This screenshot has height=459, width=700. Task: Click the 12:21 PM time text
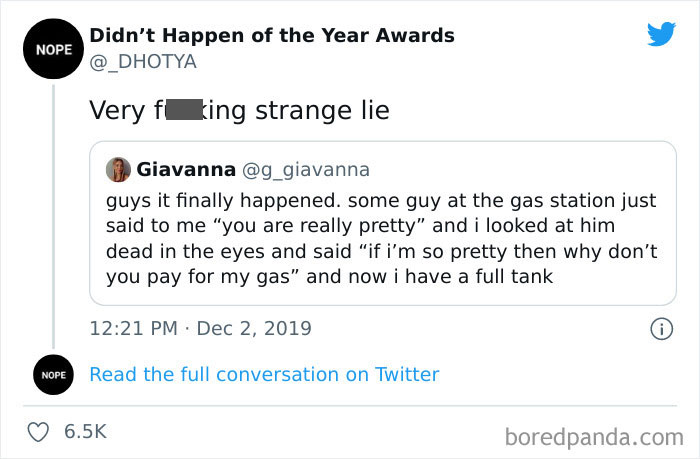pyautogui.click(x=132, y=328)
